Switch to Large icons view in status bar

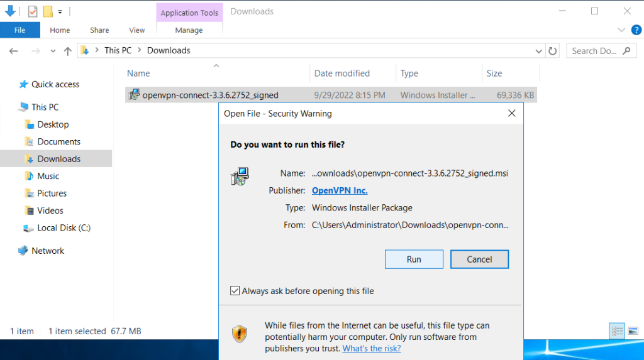click(x=633, y=331)
